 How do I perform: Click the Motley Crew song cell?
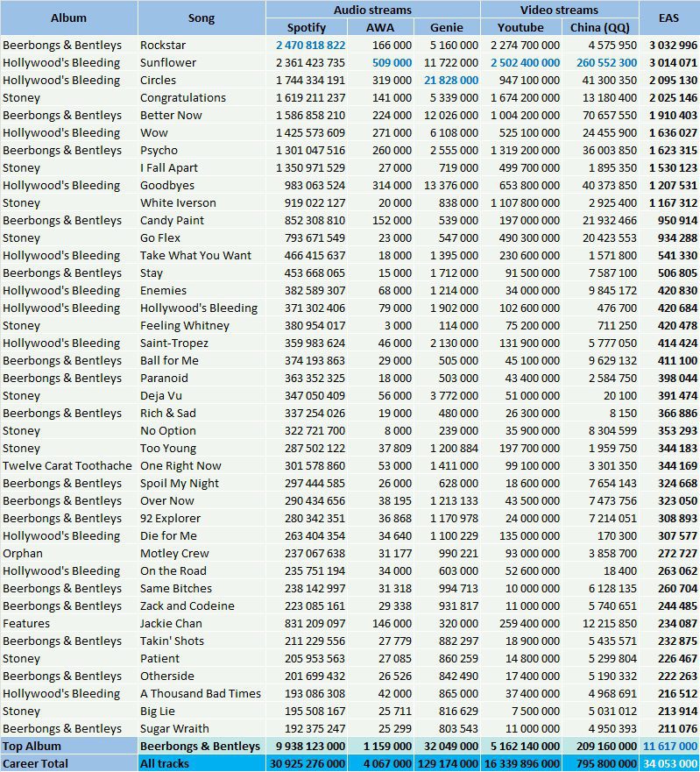click(202, 554)
